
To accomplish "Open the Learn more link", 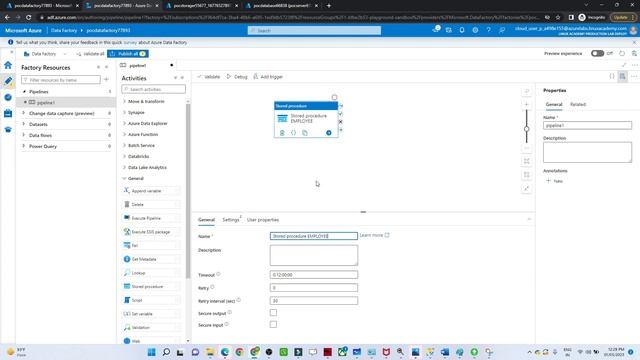I will [374, 235].
